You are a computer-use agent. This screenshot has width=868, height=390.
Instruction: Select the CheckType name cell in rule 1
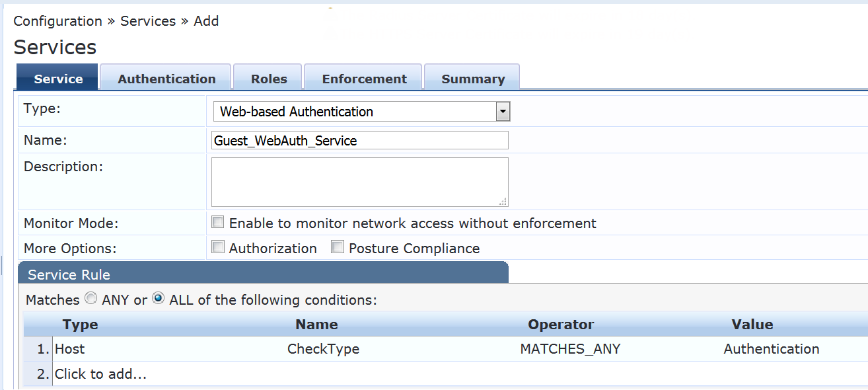[x=323, y=349]
